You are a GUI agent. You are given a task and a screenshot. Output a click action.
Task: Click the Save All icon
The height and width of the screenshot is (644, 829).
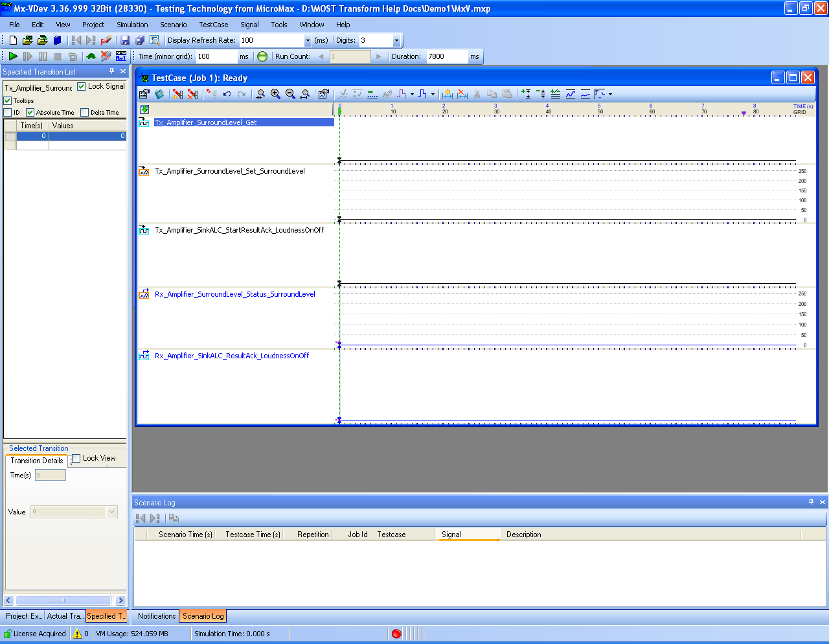click(140, 40)
